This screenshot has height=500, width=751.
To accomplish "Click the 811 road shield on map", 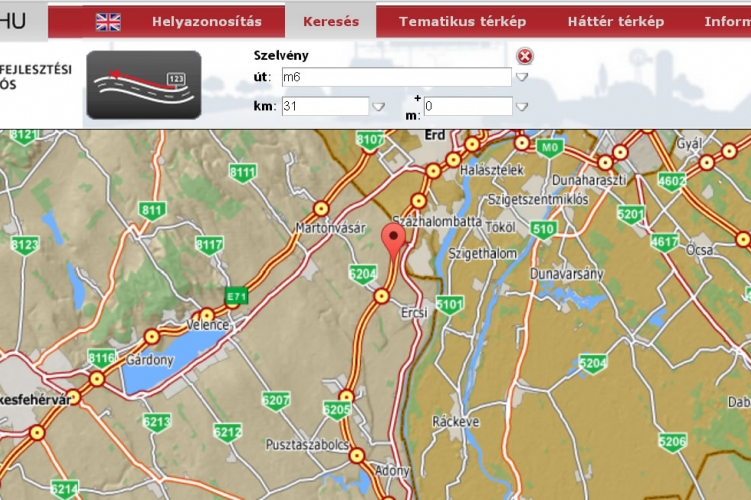I will [152, 210].
